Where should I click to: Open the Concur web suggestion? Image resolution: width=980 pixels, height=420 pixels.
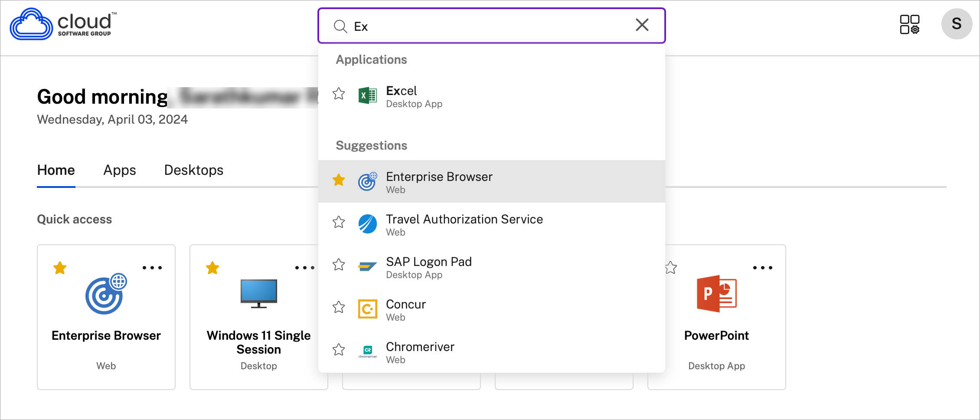[x=492, y=309]
